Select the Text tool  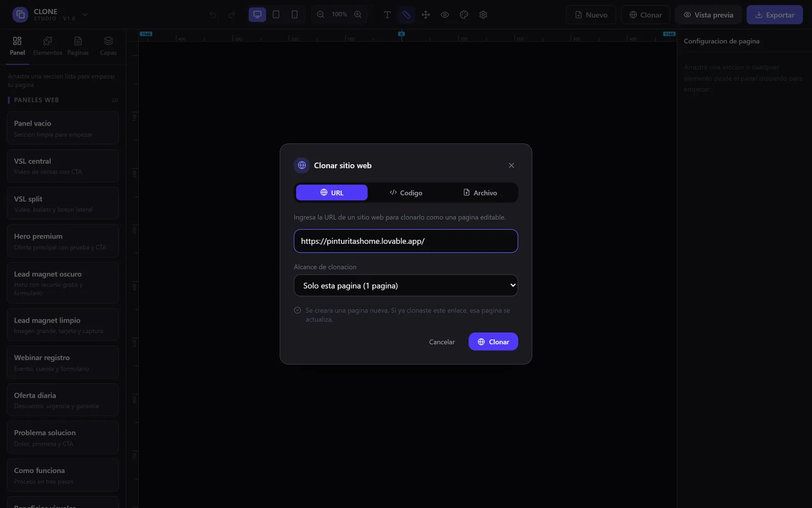click(x=387, y=15)
